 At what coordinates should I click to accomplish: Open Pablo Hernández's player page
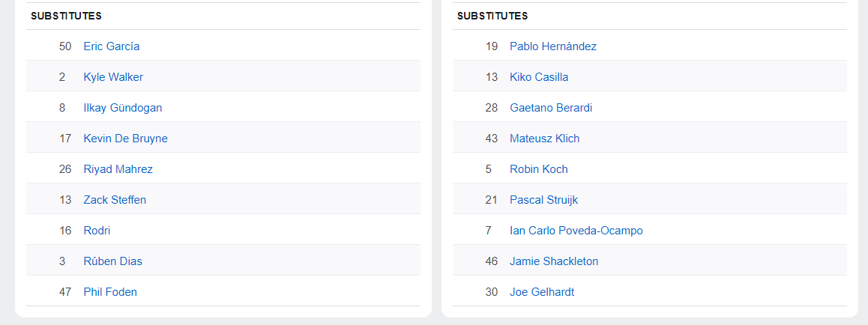552,46
